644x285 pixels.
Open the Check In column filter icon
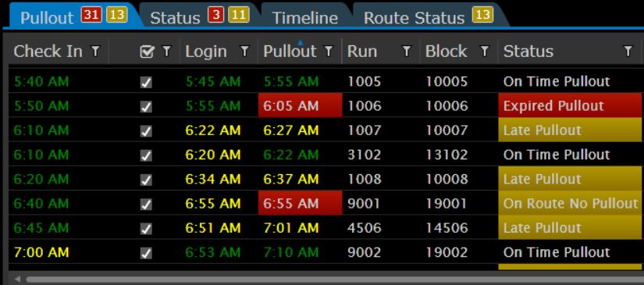[95, 52]
